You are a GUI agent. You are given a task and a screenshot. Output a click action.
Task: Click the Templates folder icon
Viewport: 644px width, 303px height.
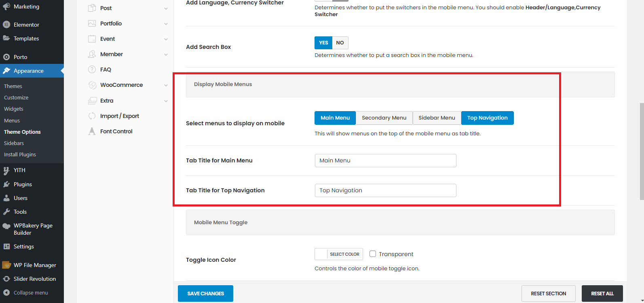coord(6,38)
